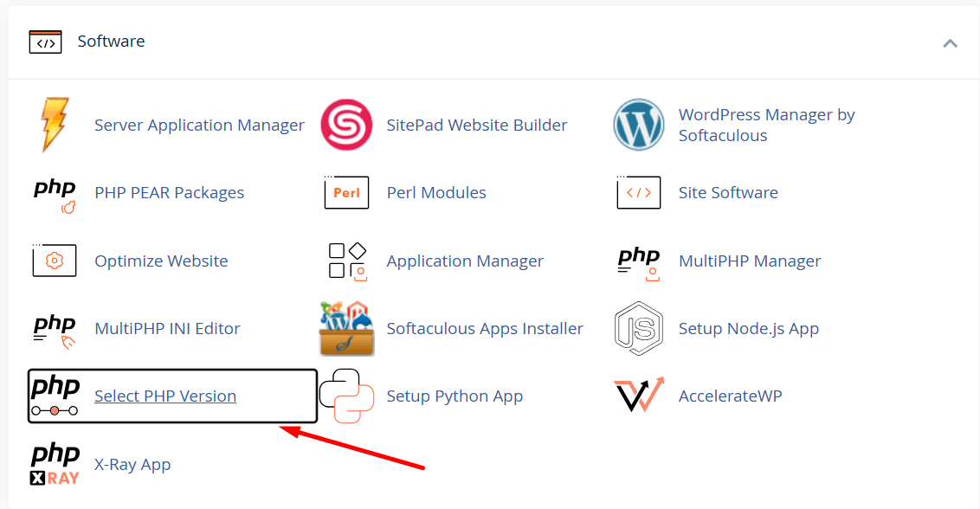Open Setup Python App link
The height and width of the screenshot is (509, 980).
[x=455, y=396]
